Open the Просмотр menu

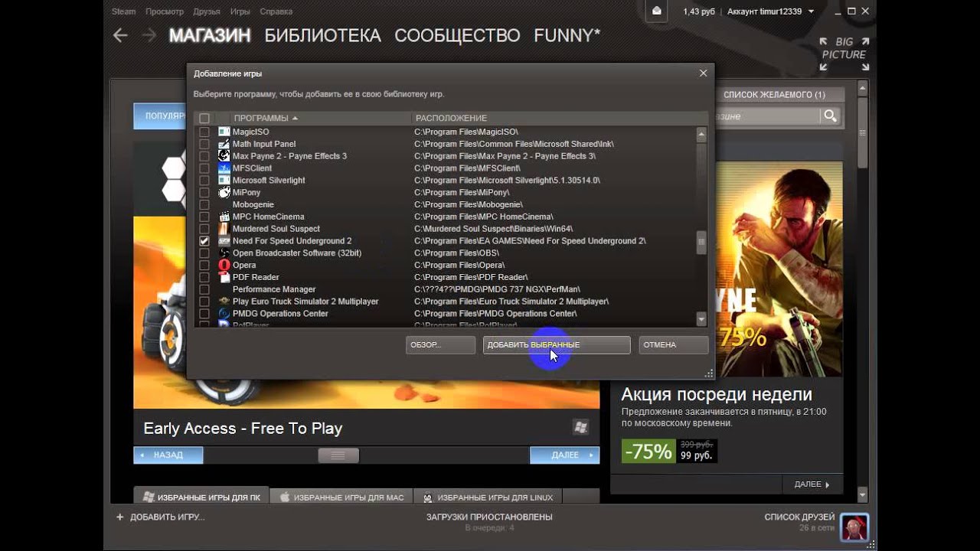[x=165, y=11]
